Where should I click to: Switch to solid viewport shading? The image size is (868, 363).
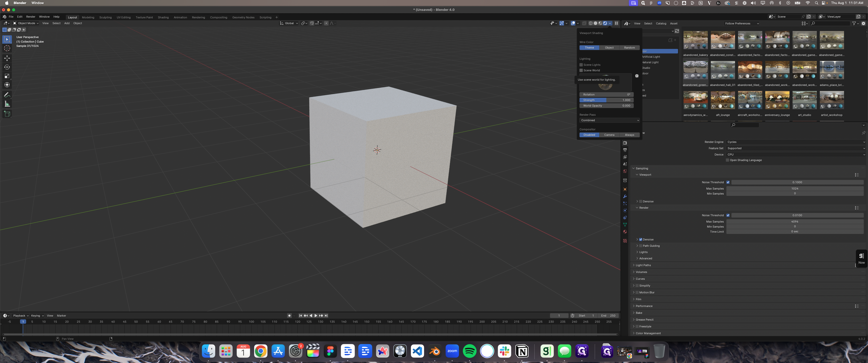pos(595,23)
